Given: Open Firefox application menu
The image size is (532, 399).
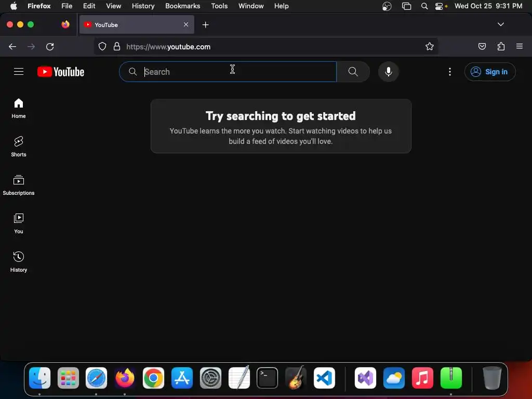Looking at the screenshot, I should point(519,46).
